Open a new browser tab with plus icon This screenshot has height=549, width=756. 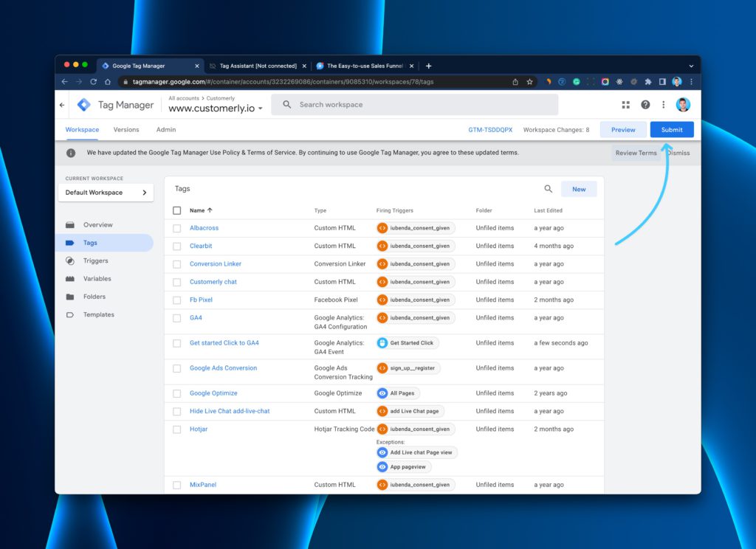coord(429,66)
